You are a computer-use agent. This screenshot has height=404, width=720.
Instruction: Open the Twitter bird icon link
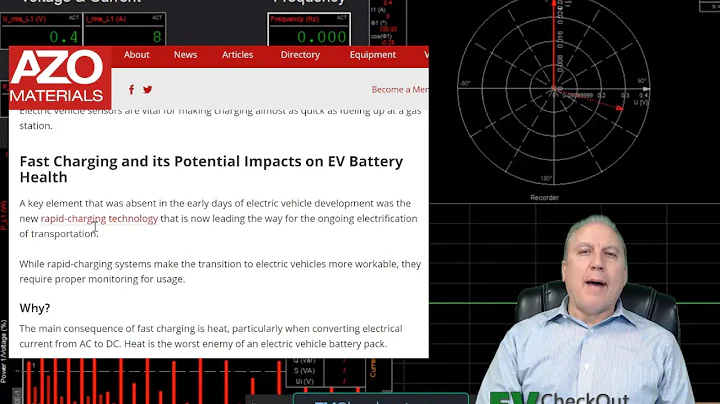(147, 90)
